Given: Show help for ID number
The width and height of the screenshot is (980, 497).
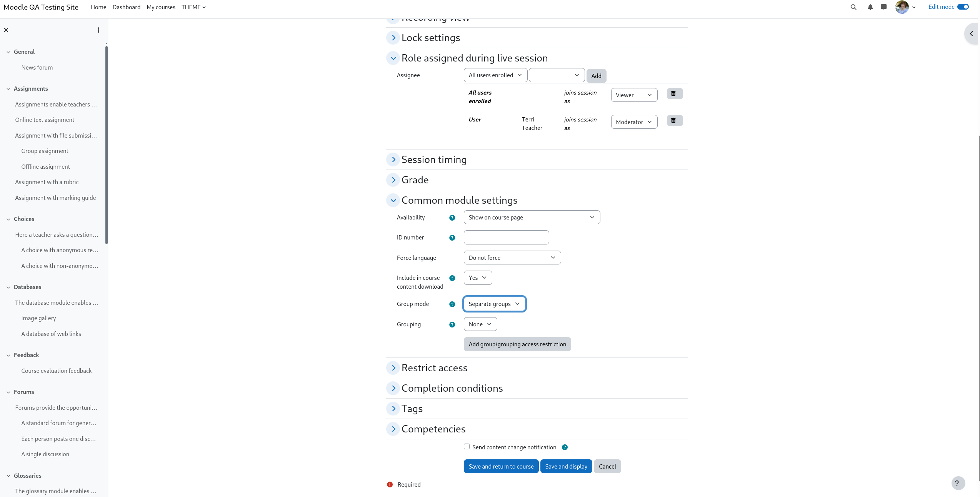Looking at the screenshot, I should pyautogui.click(x=452, y=238).
